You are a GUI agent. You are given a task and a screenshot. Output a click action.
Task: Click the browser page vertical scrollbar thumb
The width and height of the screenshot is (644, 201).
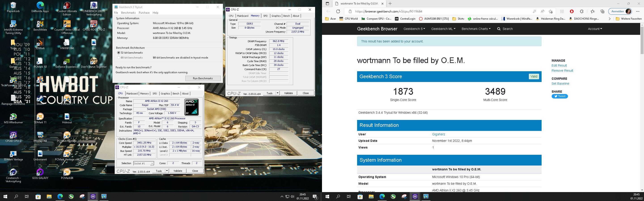pos(642,40)
